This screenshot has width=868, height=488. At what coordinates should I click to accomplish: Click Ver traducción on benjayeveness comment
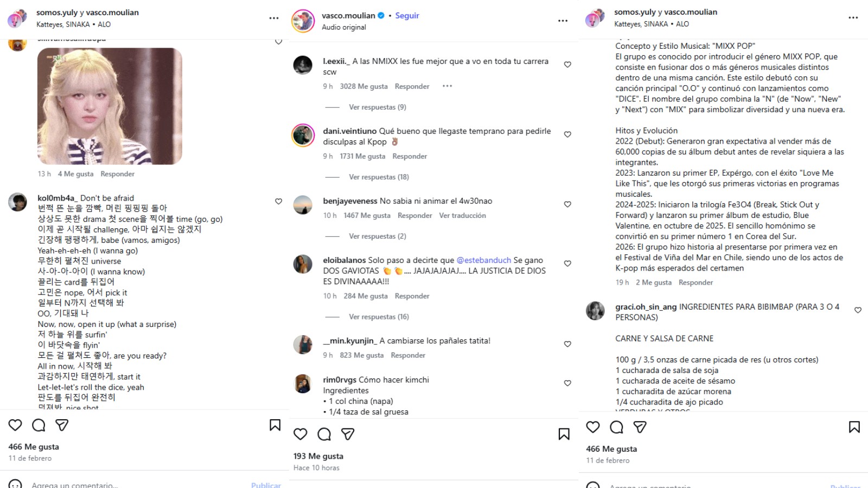click(462, 216)
